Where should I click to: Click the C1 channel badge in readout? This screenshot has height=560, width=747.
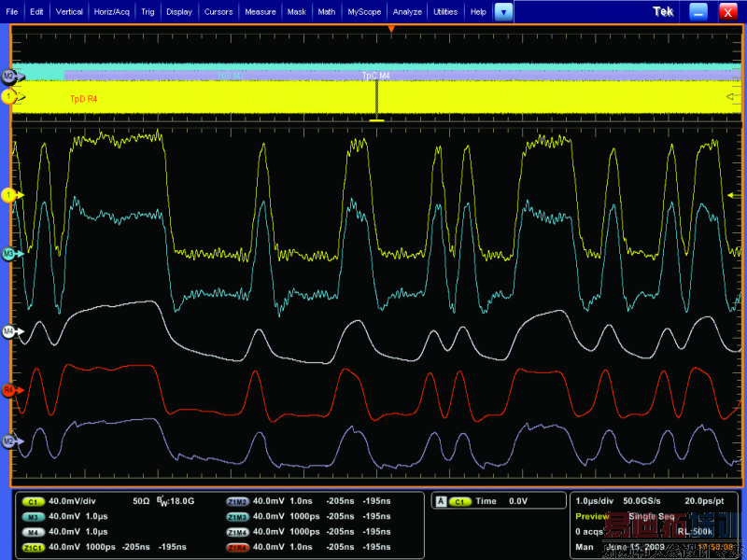click(x=34, y=501)
